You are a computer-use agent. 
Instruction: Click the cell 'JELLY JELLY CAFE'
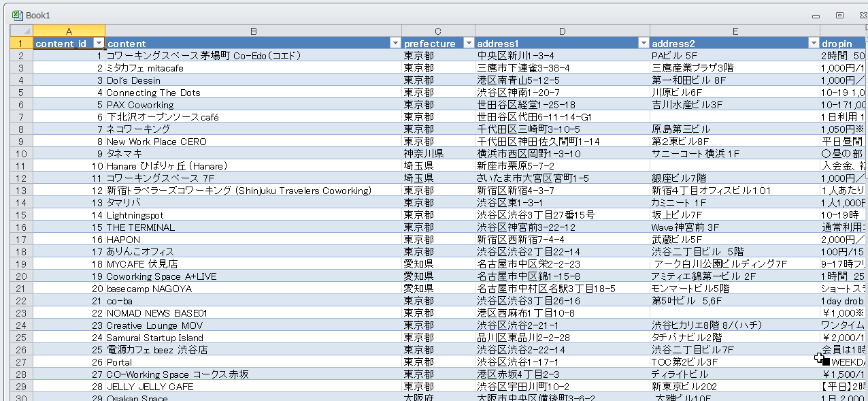tap(253, 386)
